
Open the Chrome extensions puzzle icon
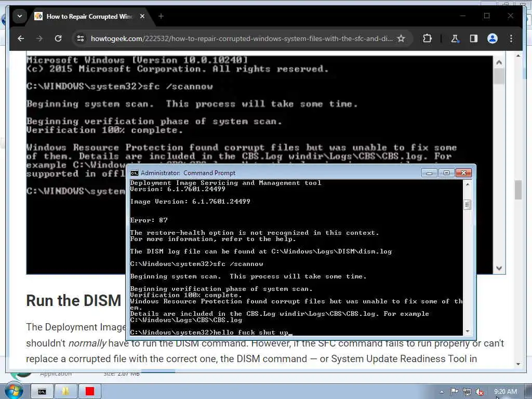(x=427, y=38)
